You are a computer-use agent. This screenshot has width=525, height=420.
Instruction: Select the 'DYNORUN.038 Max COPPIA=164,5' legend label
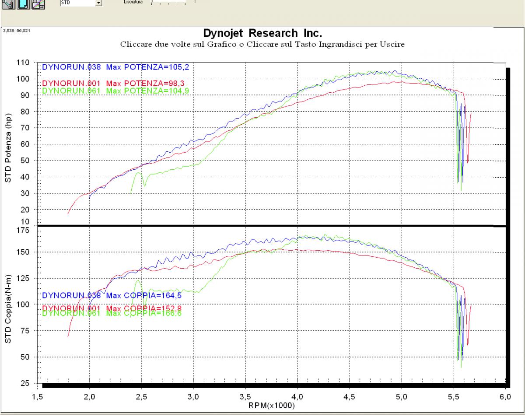112,295
